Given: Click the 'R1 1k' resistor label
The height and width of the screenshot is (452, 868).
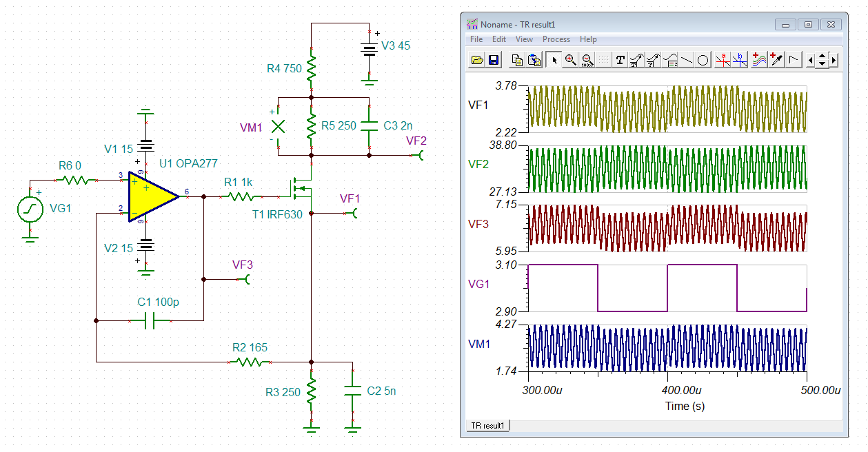Looking at the screenshot, I should point(239,183).
